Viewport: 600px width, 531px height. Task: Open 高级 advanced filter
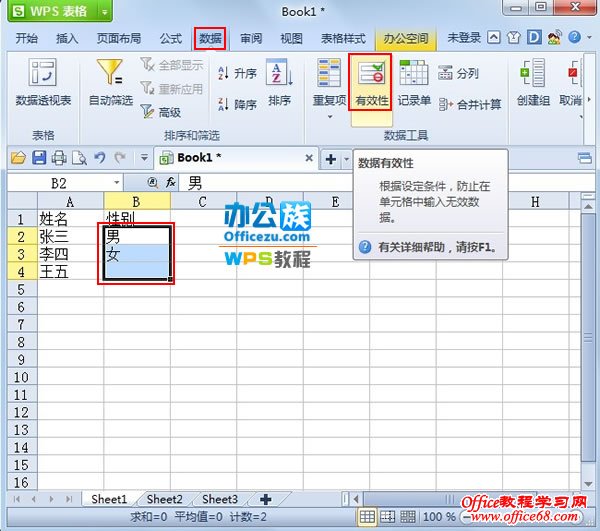(161, 112)
